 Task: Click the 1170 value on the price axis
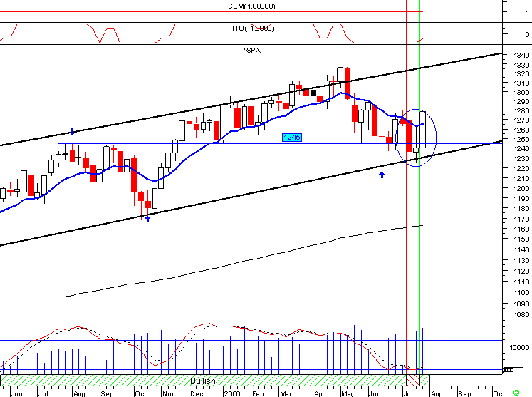[x=521, y=219]
